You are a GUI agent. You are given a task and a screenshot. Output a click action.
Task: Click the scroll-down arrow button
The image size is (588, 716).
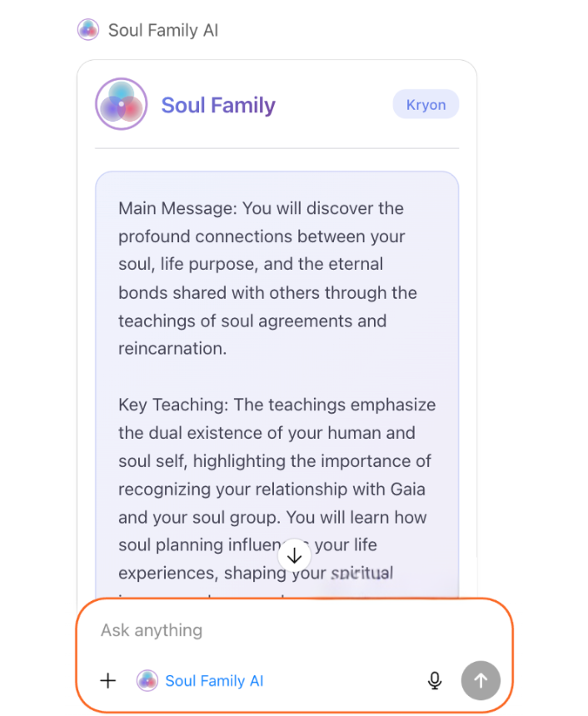coord(294,555)
